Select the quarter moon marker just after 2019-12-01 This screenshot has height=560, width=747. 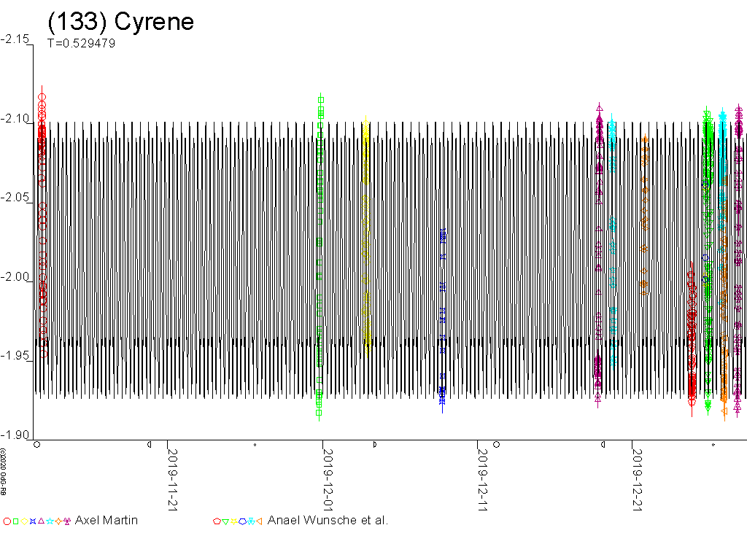[375, 445]
